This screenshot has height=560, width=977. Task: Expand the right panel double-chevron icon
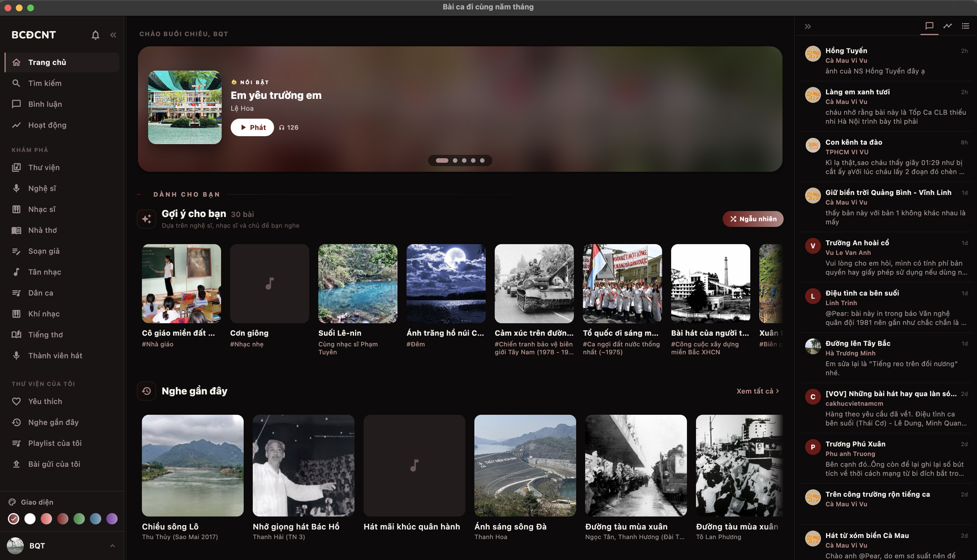coord(808,27)
